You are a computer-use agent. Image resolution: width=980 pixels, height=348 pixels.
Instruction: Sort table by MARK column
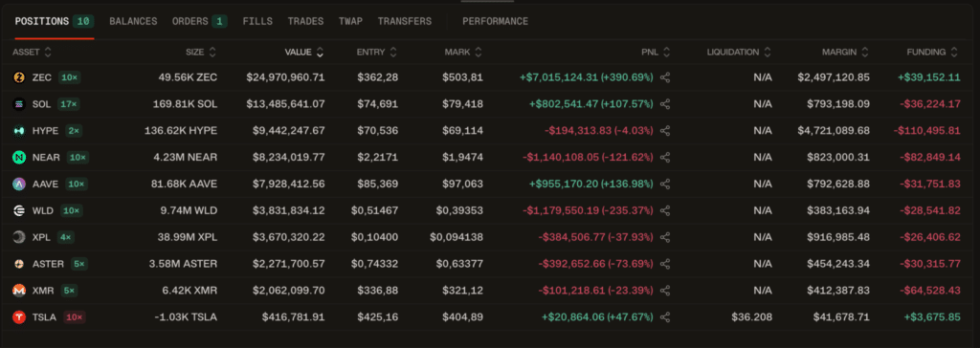pos(464,53)
